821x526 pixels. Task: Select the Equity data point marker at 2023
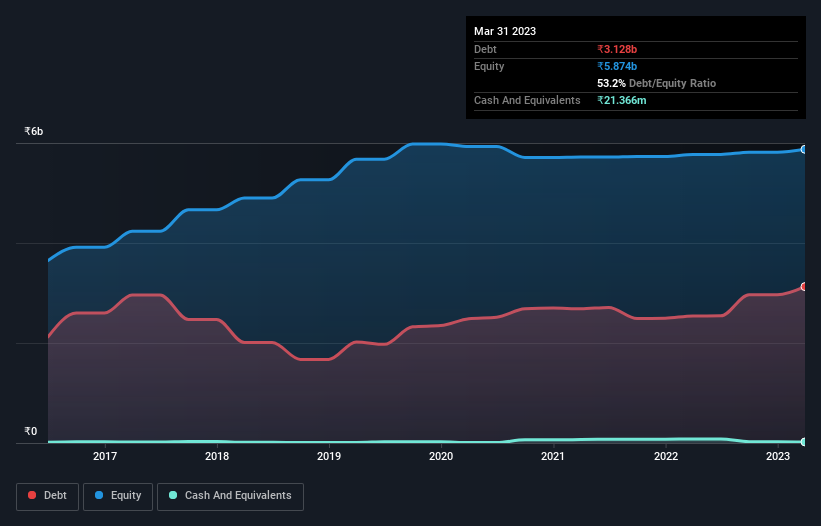(804, 150)
